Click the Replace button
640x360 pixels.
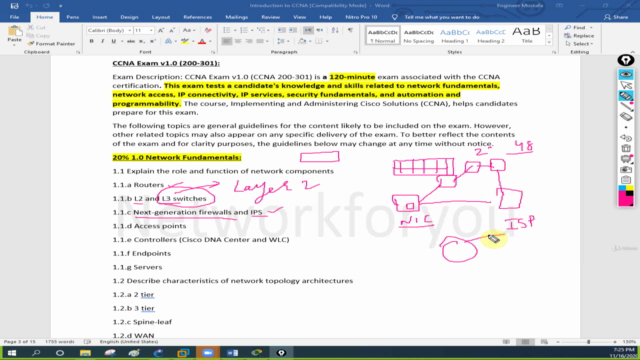tap(579, 36)
